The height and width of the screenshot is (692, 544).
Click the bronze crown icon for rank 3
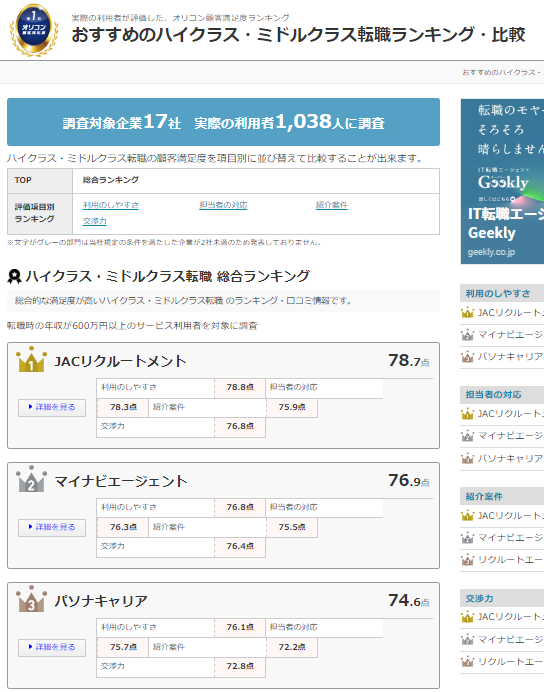point(31,599)
